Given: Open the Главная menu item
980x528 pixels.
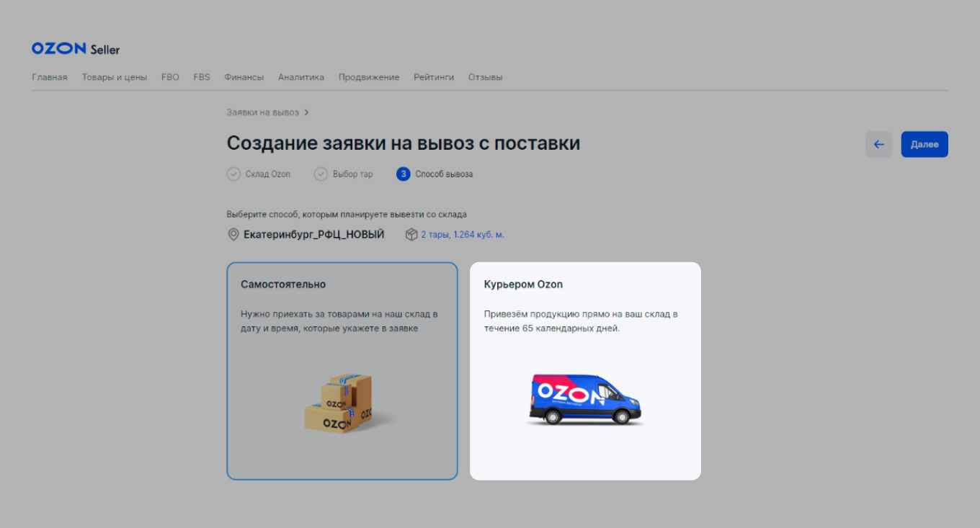Looking at the screenshot, I should tap(50, 77).
